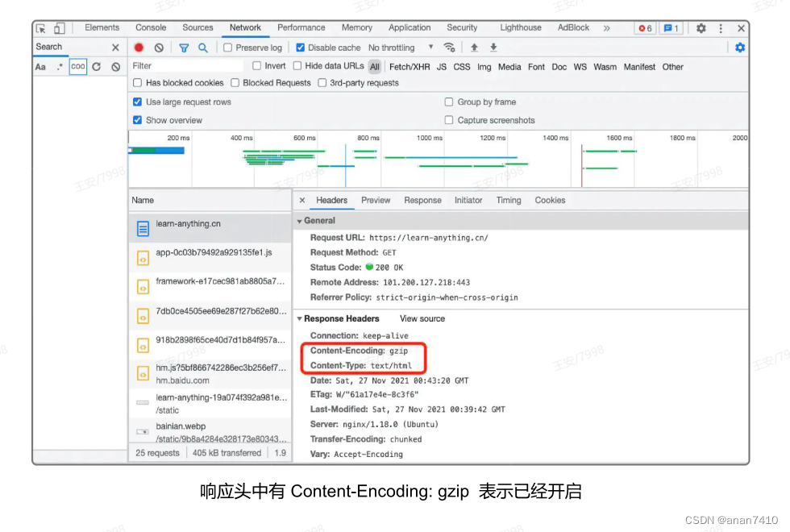Collapse the General section triangle
The image size is (790, 532).
(300, 221)
